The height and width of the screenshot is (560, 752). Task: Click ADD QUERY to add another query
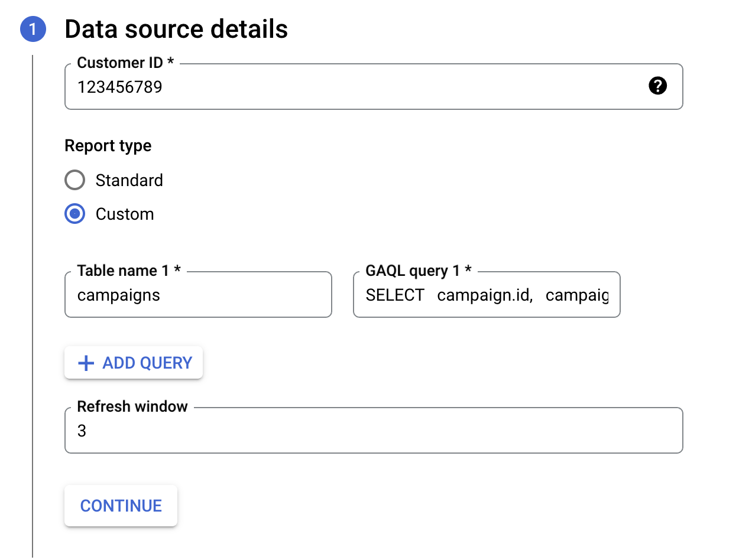pyautogui.click(x=133, y=363)
